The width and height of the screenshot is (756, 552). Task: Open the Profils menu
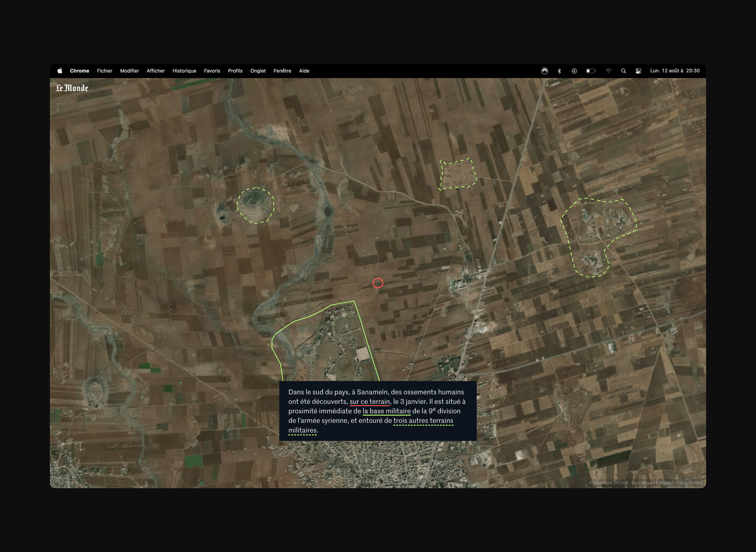(x=235, y=71)
